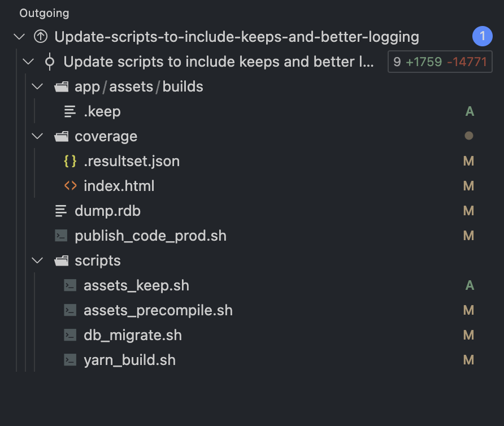This screenshot has width=504, height=426.
Task: Click the terminal icon beside yarn_build.sh
Action: [x=70, y=360]
